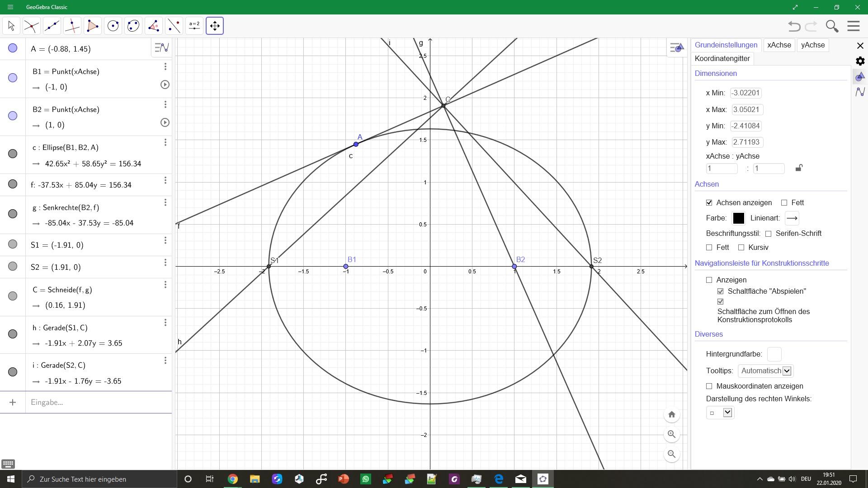The height and width of the screenshot is (488, 868).
Task: Open graphics properties icon in sidebar
Action: pos(860,76)
